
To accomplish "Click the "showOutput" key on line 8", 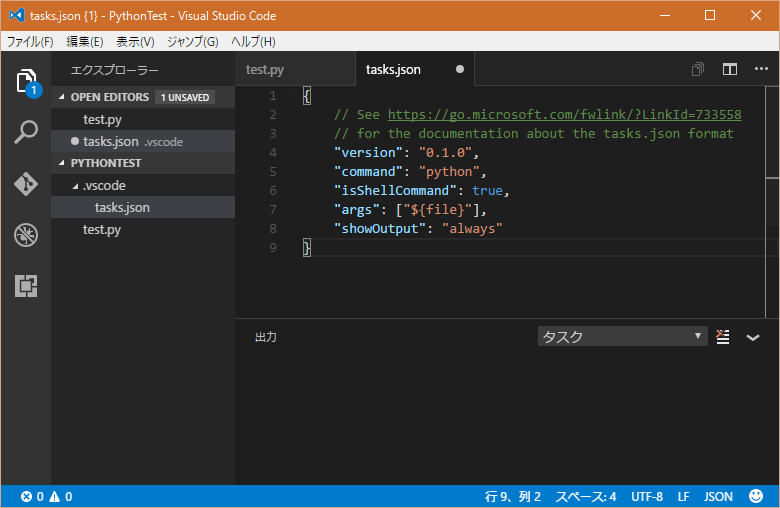I will pos(380,228).
